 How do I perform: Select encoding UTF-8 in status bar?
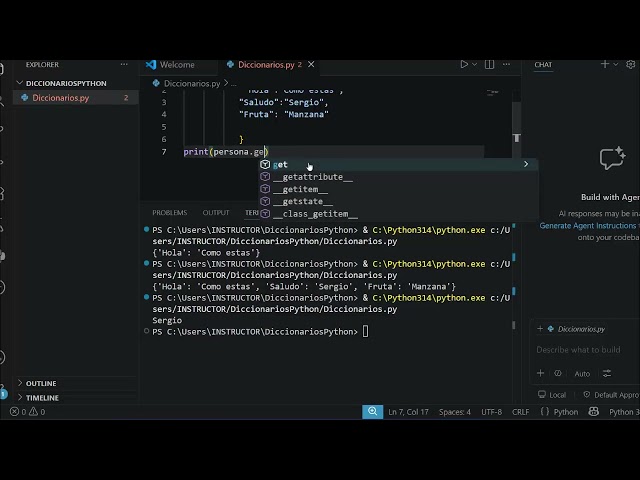coord(491,412)
